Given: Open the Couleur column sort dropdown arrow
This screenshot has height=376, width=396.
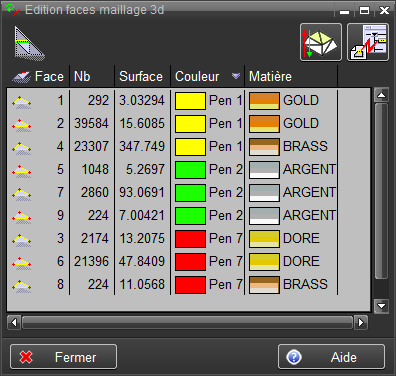Looking at the screenshot, I should [x=236, y=76].
